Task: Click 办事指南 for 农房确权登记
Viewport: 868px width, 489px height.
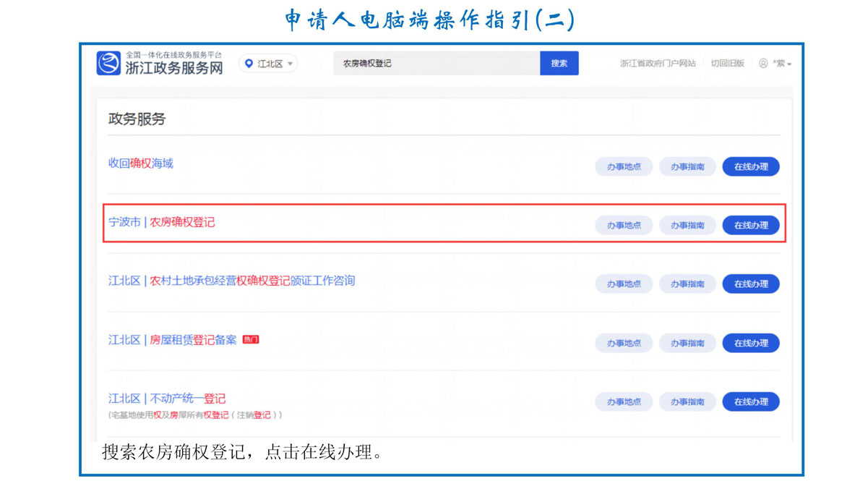Action: pyautogui.click(x=687, y=225)
